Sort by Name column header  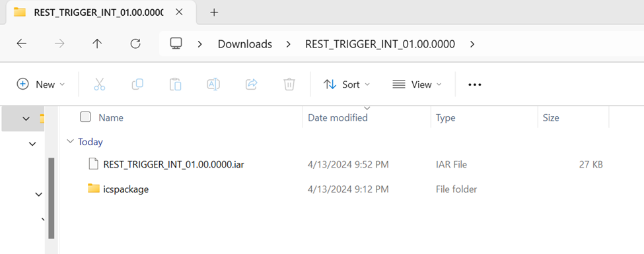(111, 118)
